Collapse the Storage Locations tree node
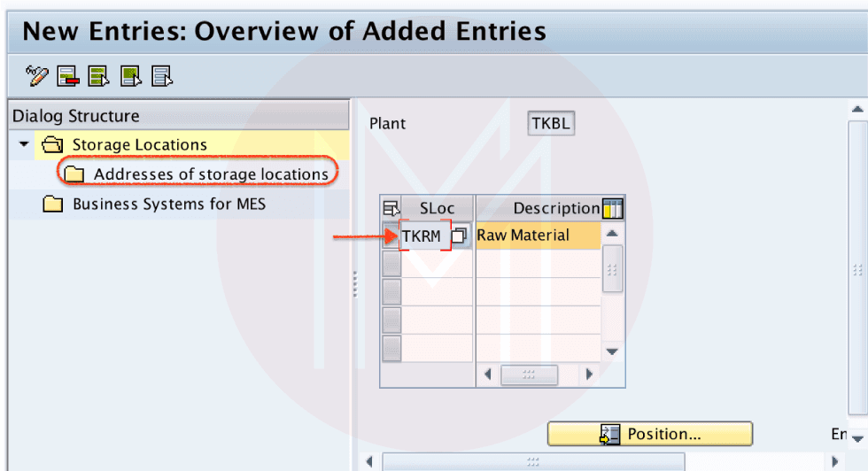 [24, 144]
